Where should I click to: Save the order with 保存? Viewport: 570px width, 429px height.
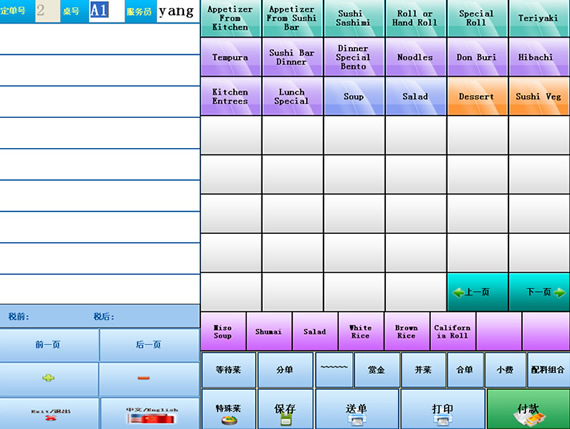[x=285, y=409]
